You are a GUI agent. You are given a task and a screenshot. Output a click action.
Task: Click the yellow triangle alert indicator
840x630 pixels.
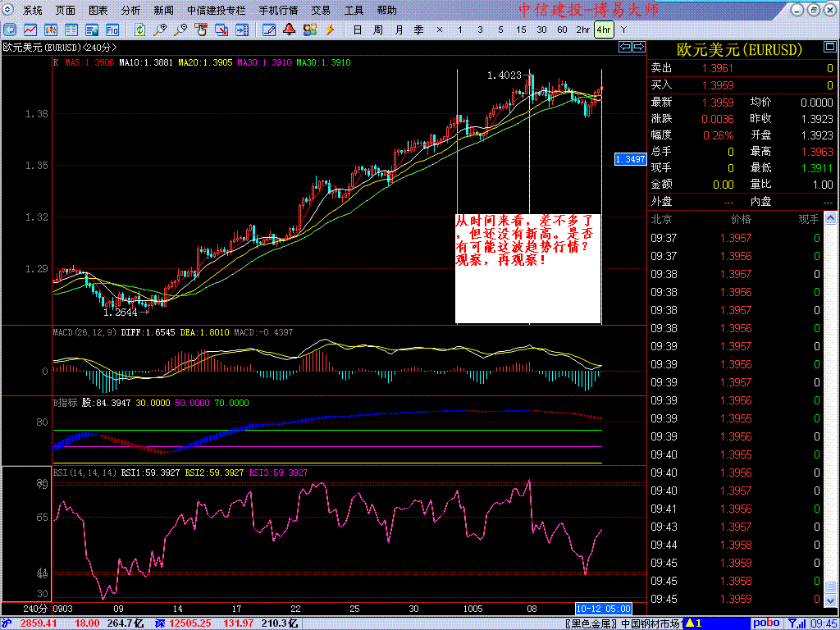point(690,623)
